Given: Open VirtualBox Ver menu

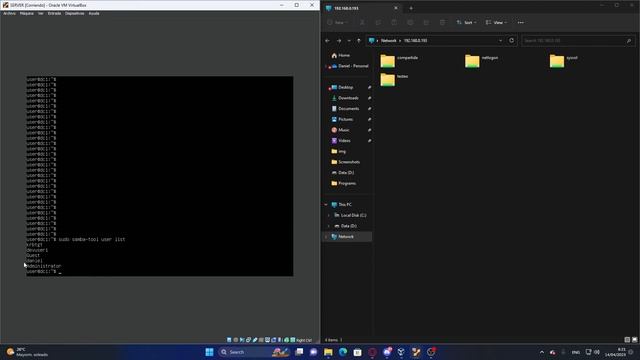Looking at the screenshot, I should tap(40, 13).
